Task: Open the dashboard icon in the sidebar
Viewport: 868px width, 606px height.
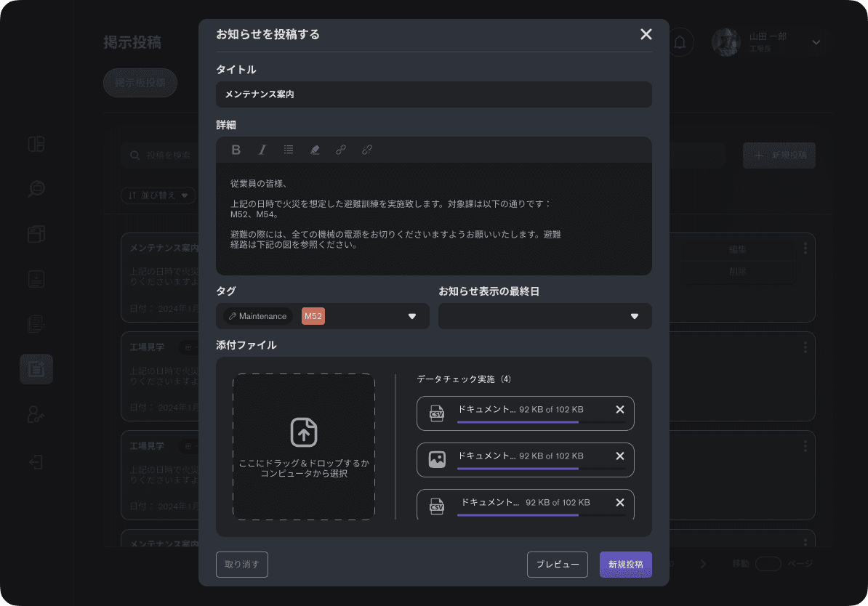Action: click(36, 144)
